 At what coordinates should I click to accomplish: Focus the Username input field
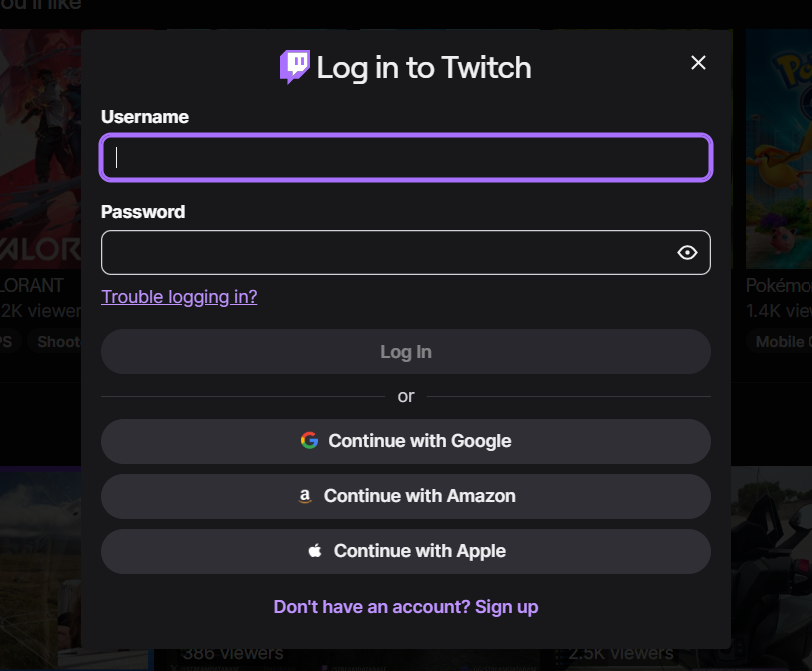pos(406,157)
